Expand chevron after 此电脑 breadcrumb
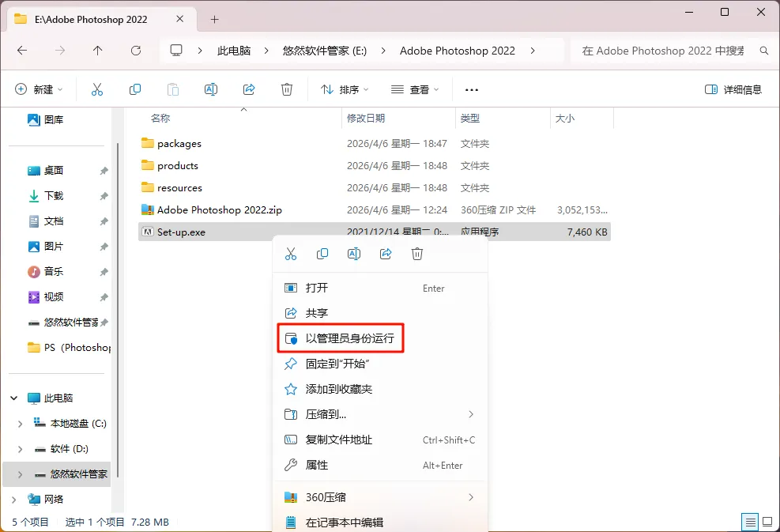Screen dimensions: 780x532 click(x=266, y=51)
